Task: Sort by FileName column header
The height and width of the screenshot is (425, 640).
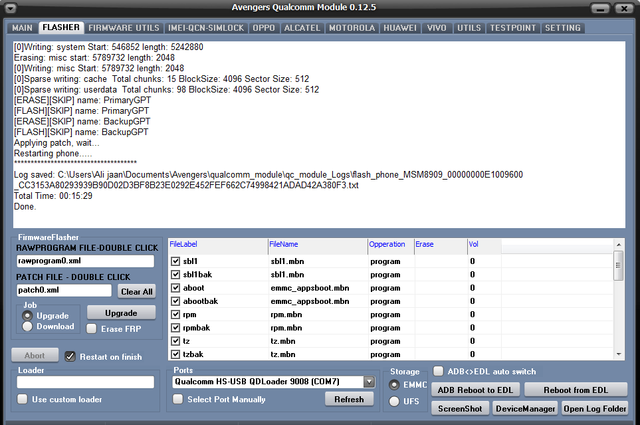Action: (x=318, y=244)
